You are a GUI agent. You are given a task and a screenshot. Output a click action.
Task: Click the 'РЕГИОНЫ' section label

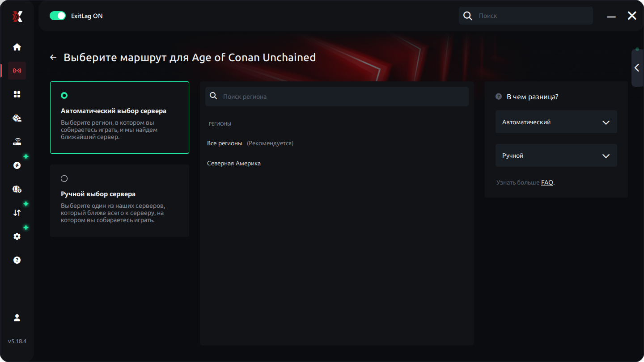pos(220,124)
